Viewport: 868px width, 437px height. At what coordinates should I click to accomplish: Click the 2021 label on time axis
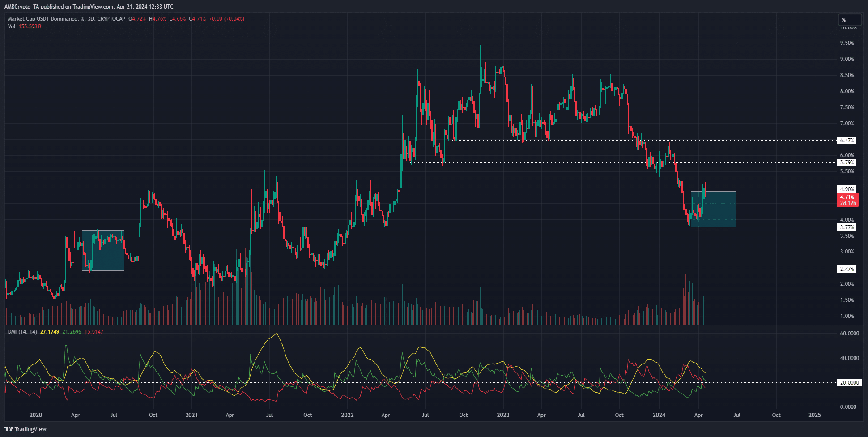(x=191, y=415)
